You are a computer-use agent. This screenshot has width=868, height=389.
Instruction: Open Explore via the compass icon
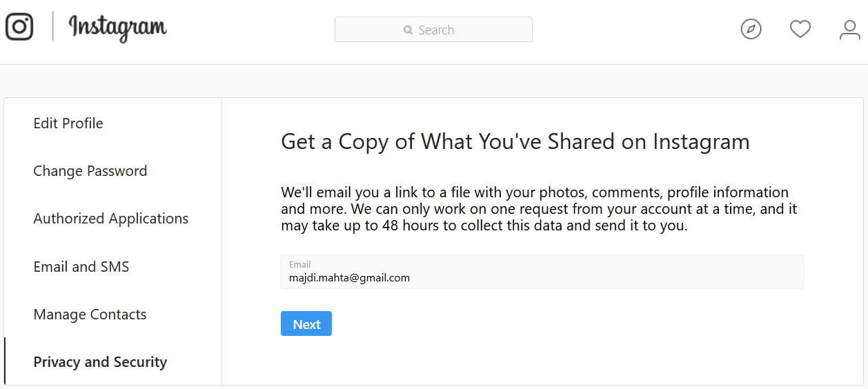[751, 29]
